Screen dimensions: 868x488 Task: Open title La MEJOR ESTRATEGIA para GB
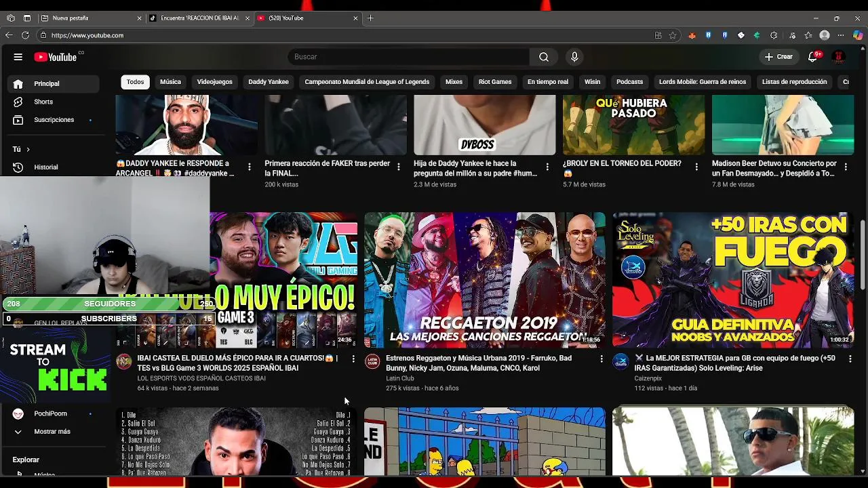735,363
